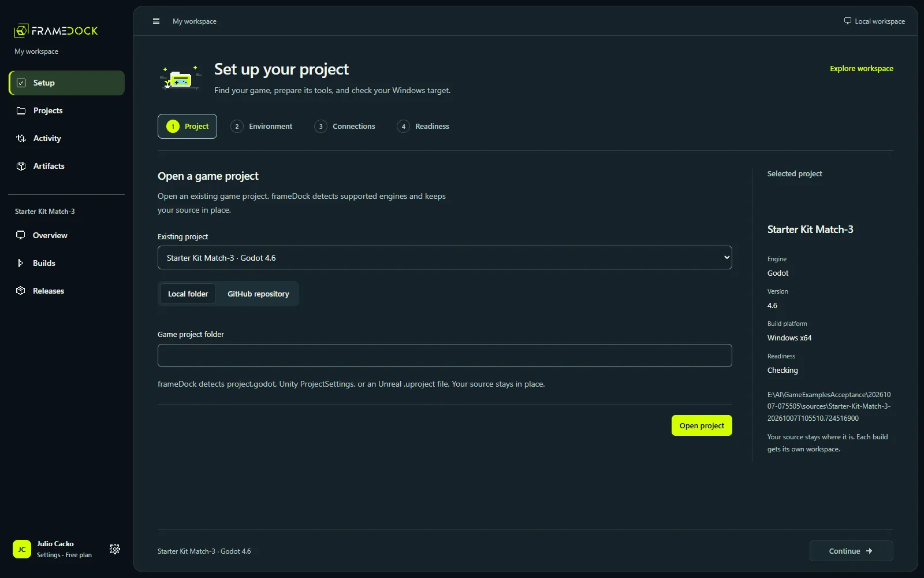Select the Project step tab

(x=187, y=126)
